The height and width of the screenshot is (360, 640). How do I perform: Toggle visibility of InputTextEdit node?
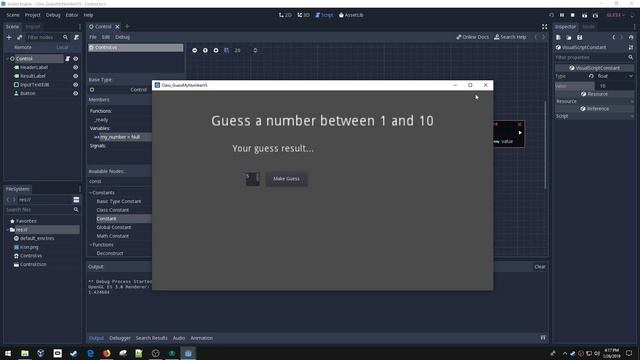coord(76,84)
